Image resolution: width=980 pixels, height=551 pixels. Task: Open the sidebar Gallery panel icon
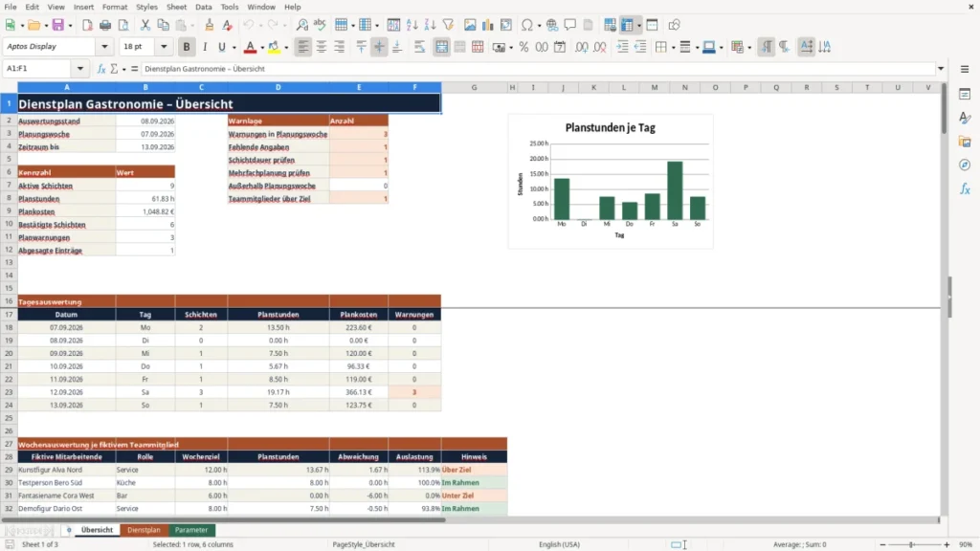point(965,142)
